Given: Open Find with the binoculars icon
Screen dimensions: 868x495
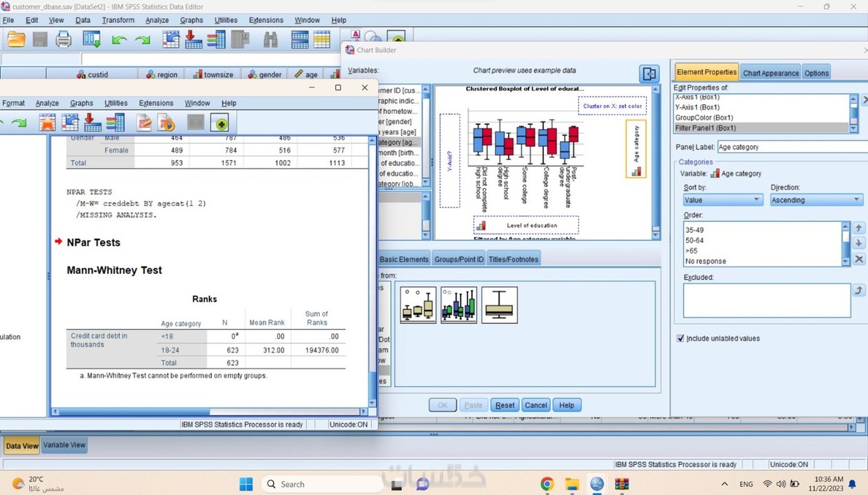Looking at the screenshot, I should tap(270, 39).
